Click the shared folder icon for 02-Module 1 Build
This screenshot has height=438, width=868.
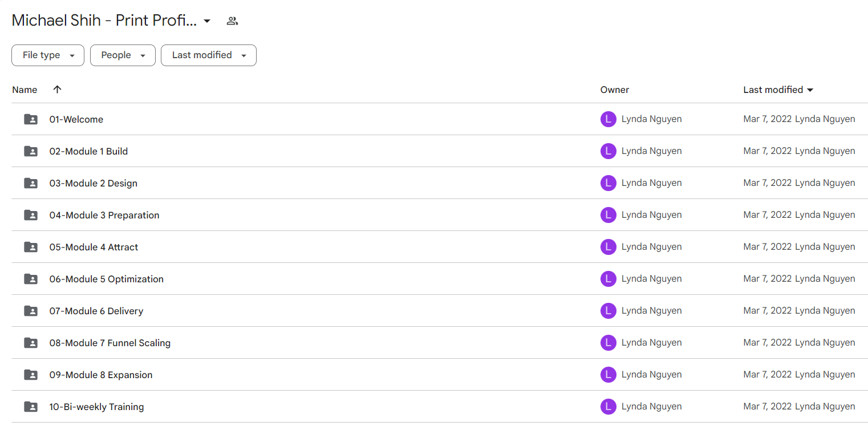point(31,151)
